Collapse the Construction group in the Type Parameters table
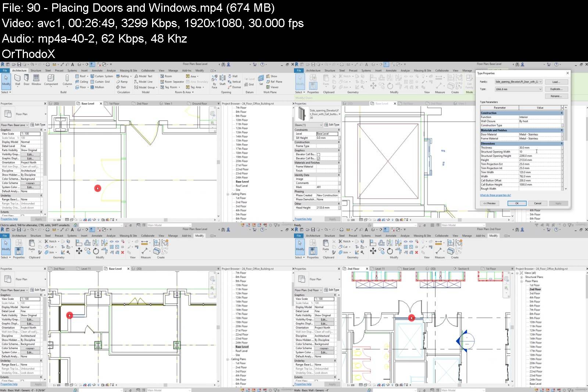 tap(562, 113)
